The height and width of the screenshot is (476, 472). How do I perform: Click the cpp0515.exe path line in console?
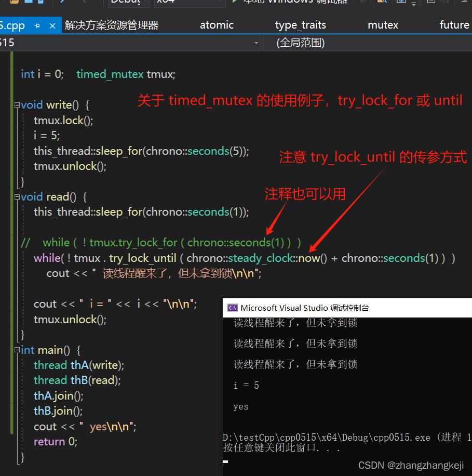click(347, 438)
